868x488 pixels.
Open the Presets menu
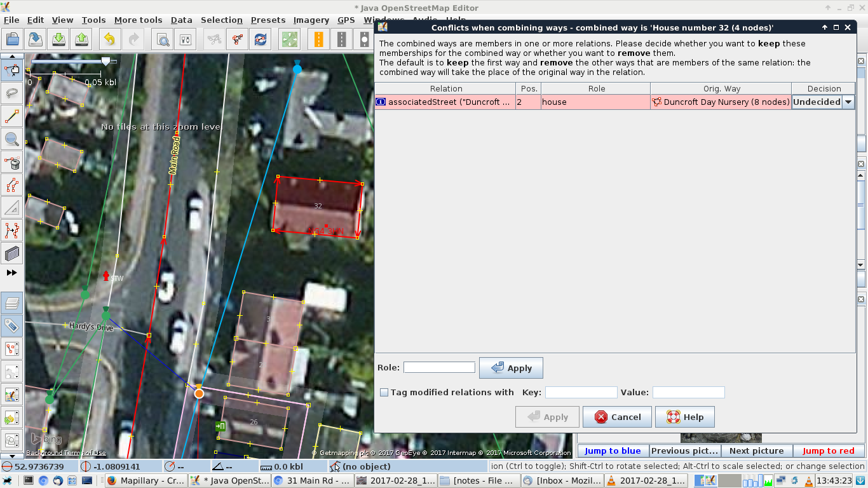tap(268, 20)
